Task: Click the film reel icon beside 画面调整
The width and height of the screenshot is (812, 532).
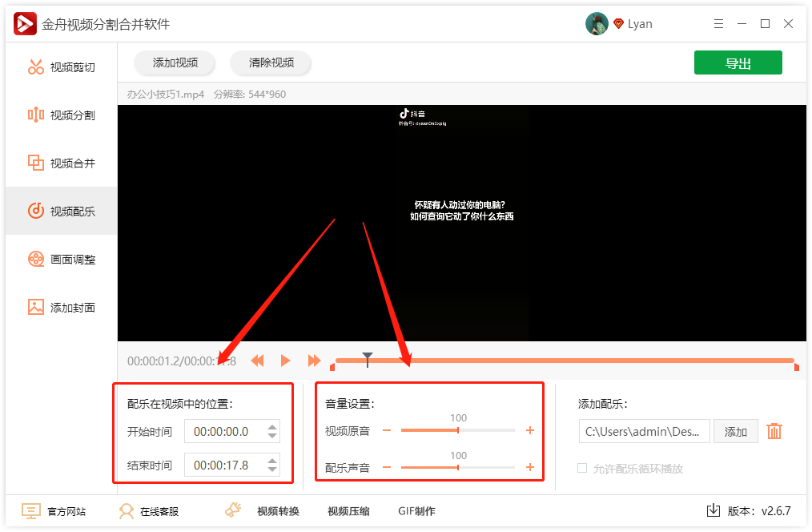Action: coord(36,259)
